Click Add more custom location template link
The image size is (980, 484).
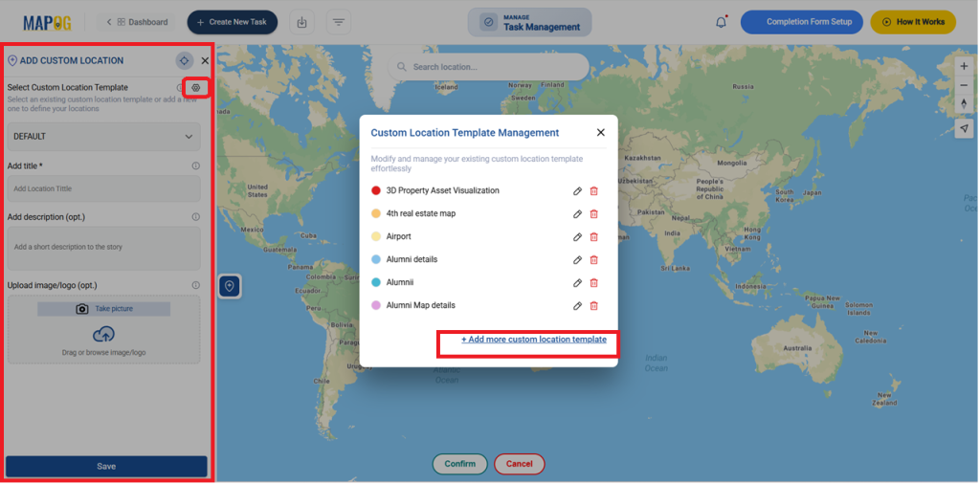pyautogui.click(x=533, y=340)
